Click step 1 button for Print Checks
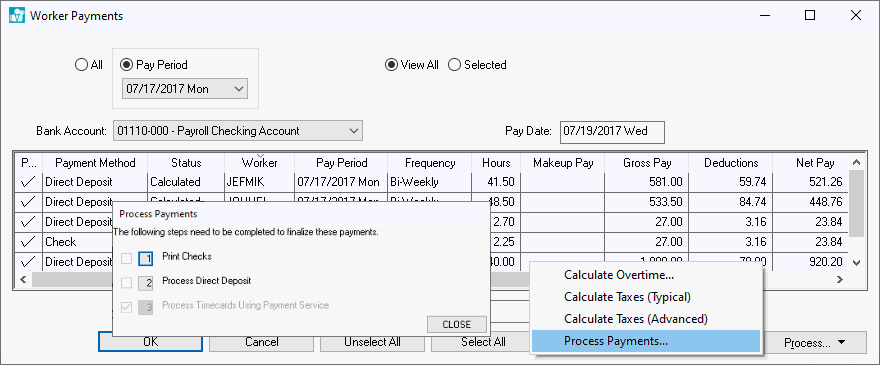This screenshot has width=880, height=365. (145, 258)
